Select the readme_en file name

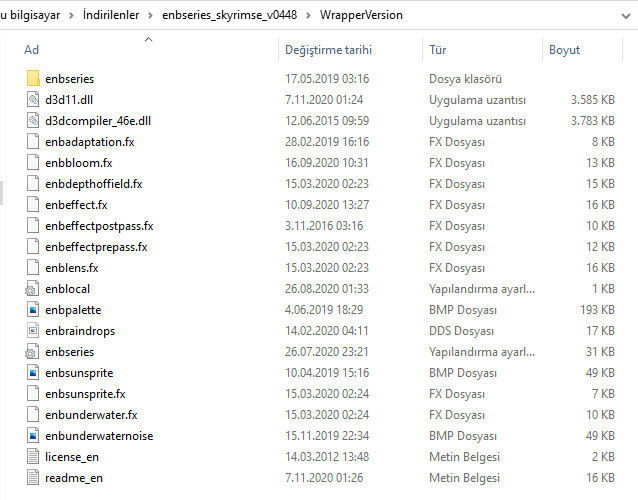point(74,478)
